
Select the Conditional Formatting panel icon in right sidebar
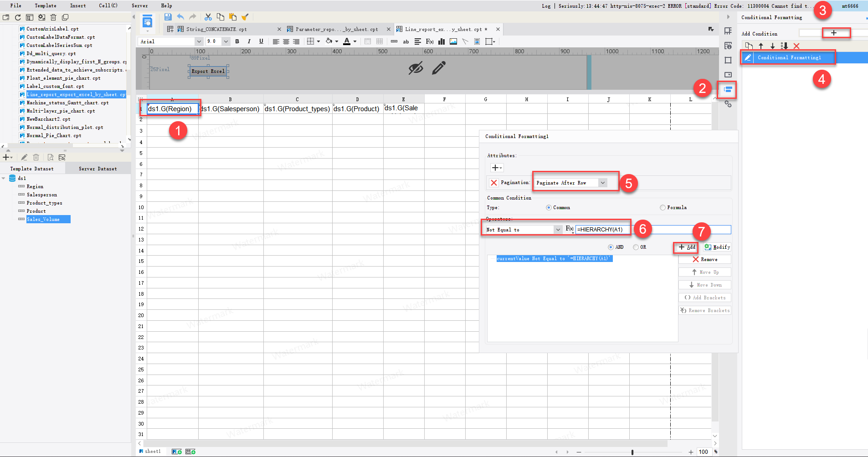click(728, 90)
